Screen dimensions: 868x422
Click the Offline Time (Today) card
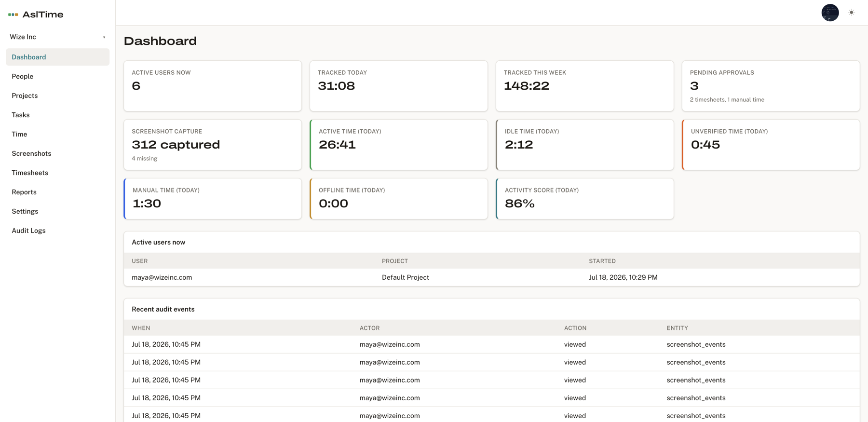click(x=399, y=199)
